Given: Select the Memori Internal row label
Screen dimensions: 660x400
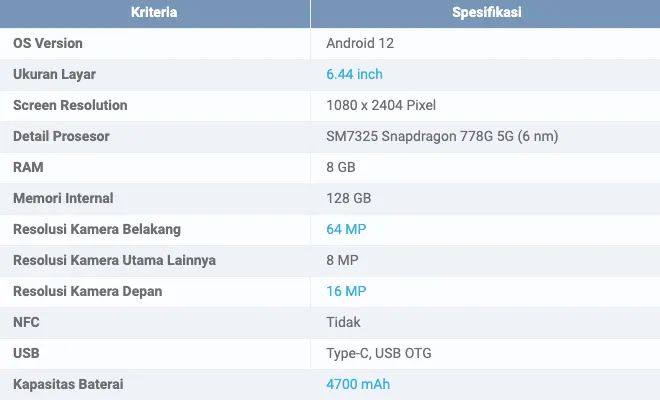Looking at the screenshot, I should click(x=63, y=198).
